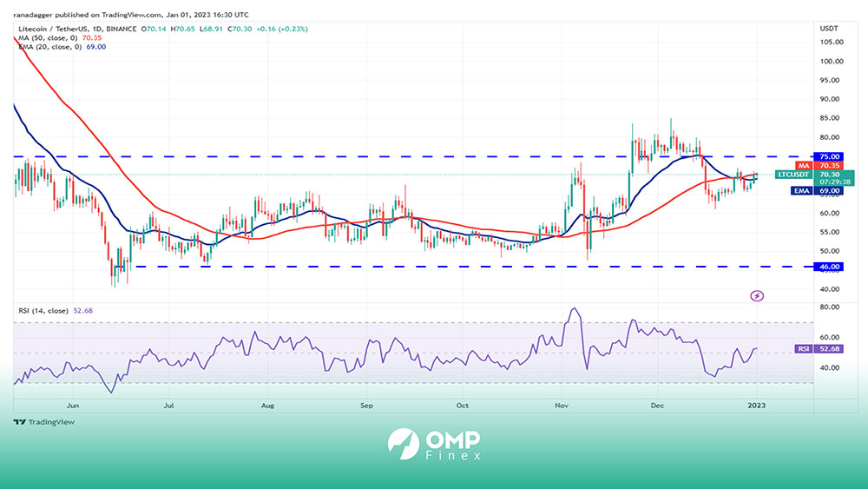
Task: Click the Dec label on time axis
Action: (x=657, y=406)
